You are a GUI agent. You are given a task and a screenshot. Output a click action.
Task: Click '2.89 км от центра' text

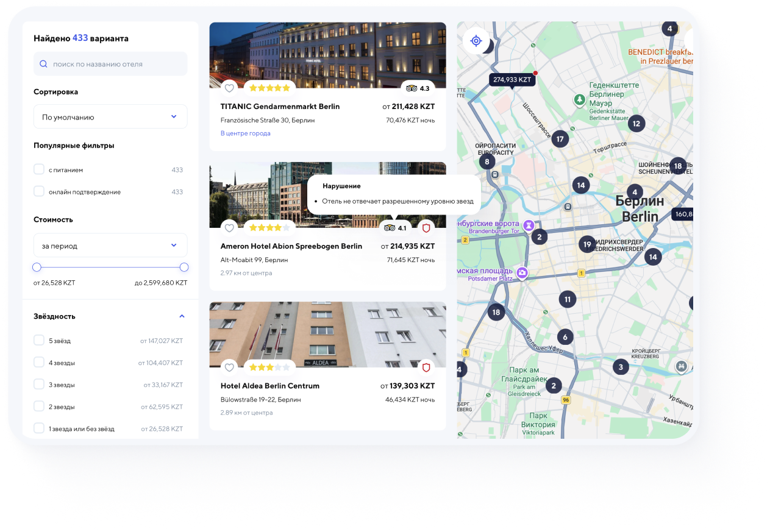point(246,413)
